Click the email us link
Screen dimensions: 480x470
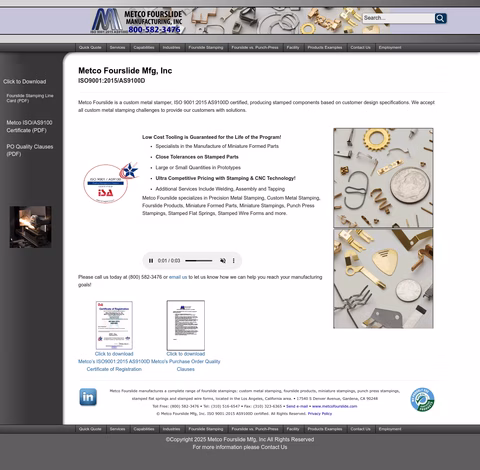[x=178, y=277]
